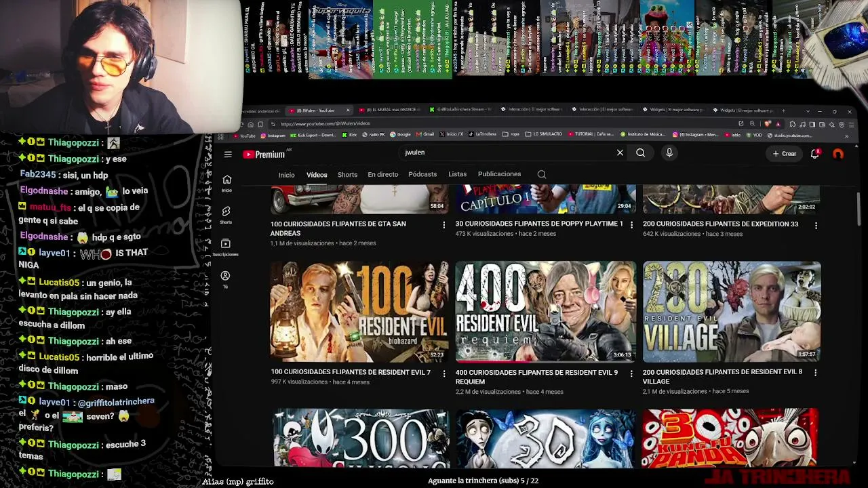Screen dimensions: 868x488
Task: Open options for GTA San Andreas video
Action: [444, 225]
